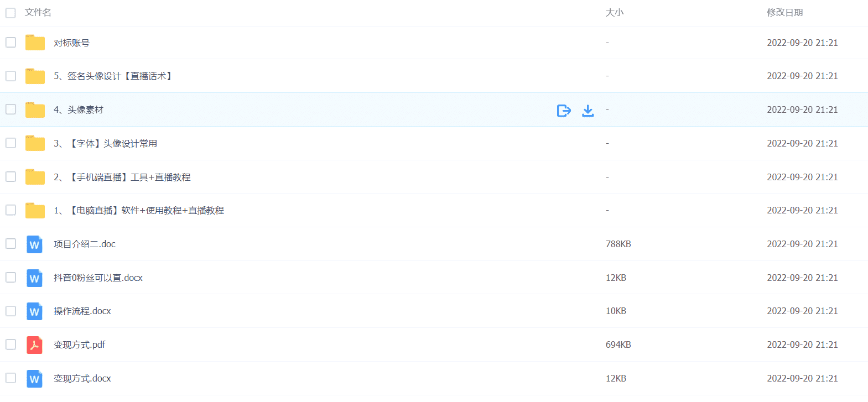Sort by the 修改日期 column header
The image size is (868, 402).
coord(784,13)
